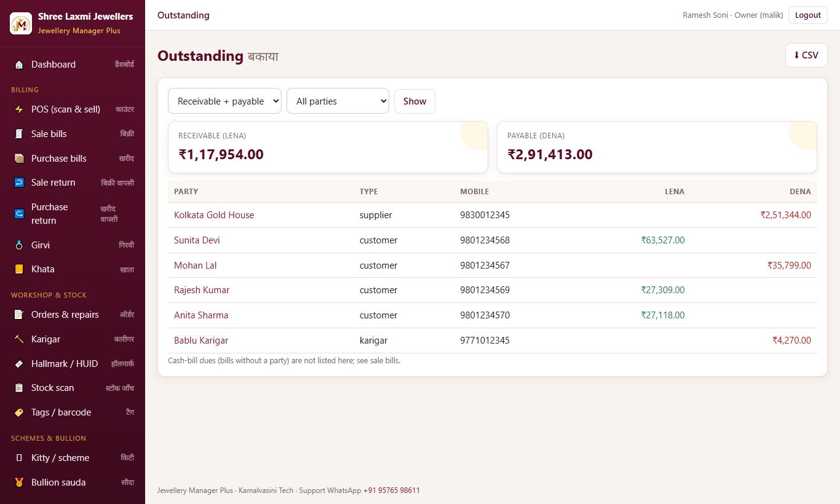Call support WhatsApp number +91 95765 98611

click(392, 490)
